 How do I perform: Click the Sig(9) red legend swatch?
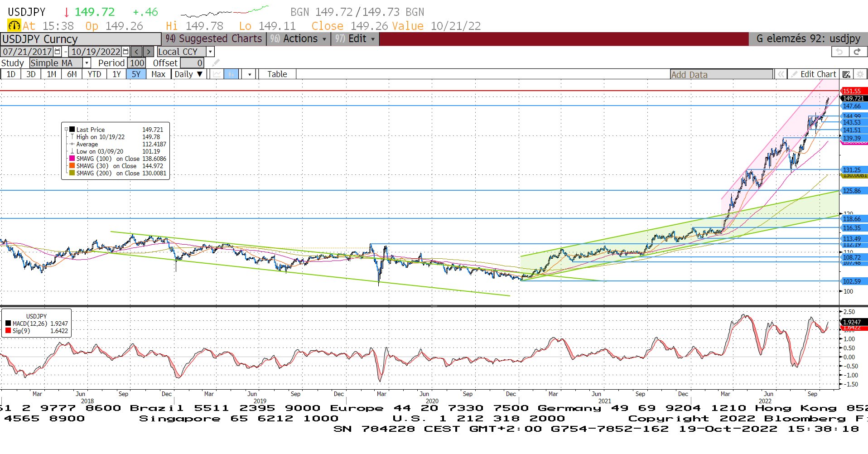tap(8, 331)
